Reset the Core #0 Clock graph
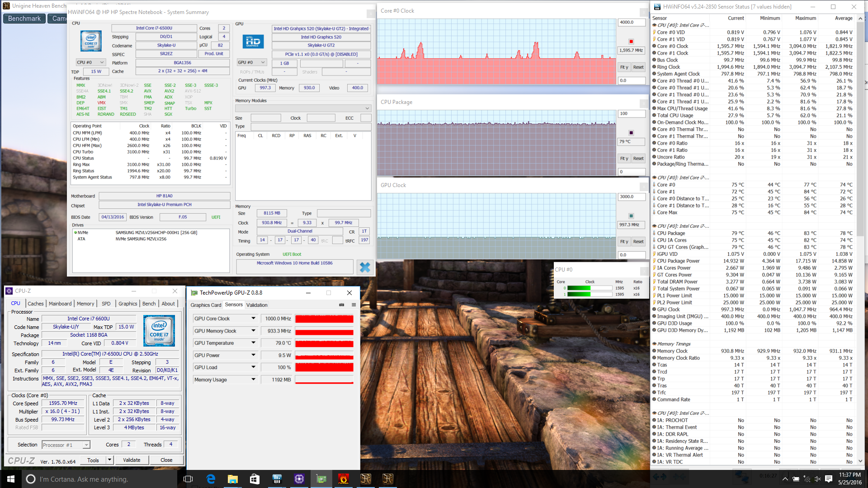Image resolution: width=868 pixels, height=488 pixels. click(x=638, y=67)
